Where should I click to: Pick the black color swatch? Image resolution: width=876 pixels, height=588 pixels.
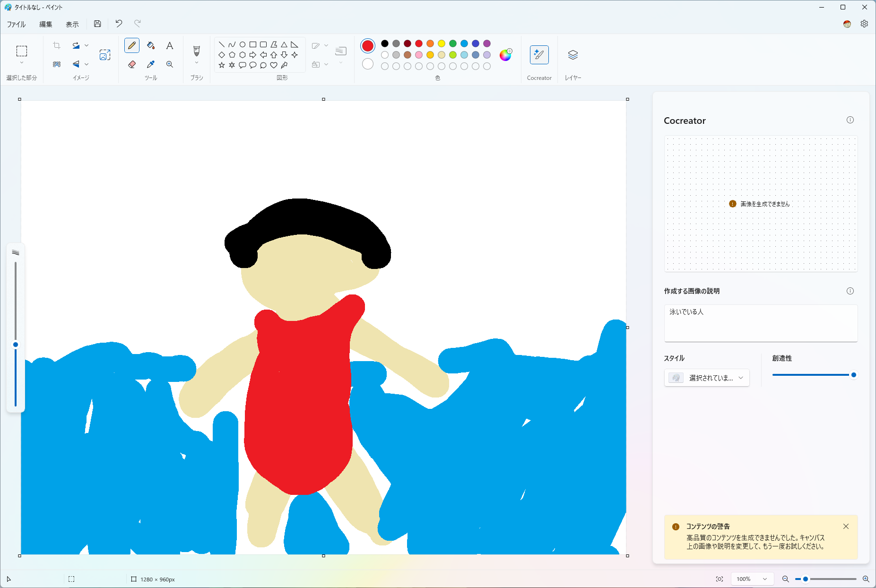(x=385, y=43)
